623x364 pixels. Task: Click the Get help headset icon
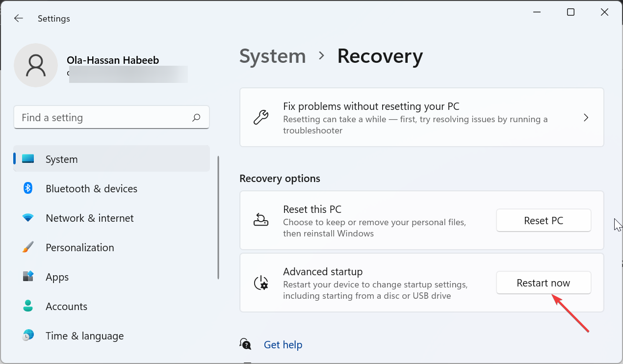coord(246,344)
